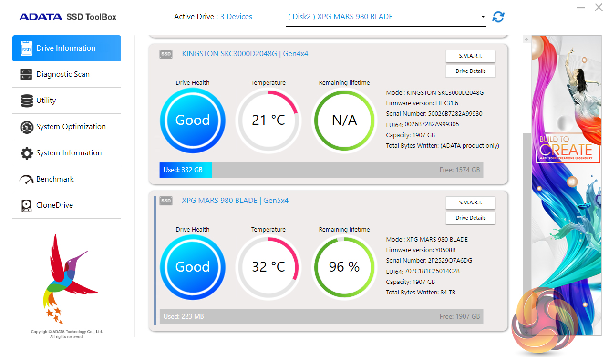Click Serial Number: 50026B7282A99930 text
The width and height of the screenshot is (609, 364).
434,114
